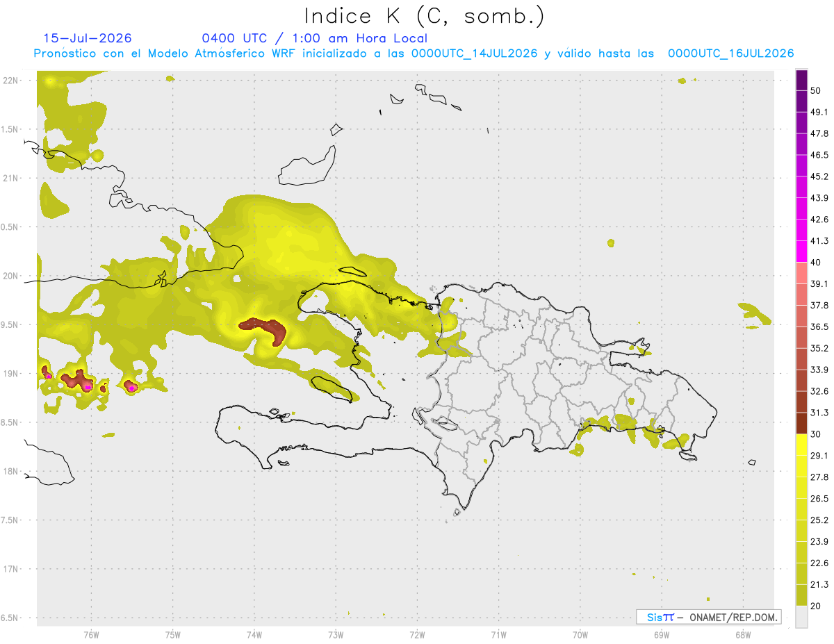
Task: Click the 'Indice K (C, somb.)' map title
Action: (425, 16)
